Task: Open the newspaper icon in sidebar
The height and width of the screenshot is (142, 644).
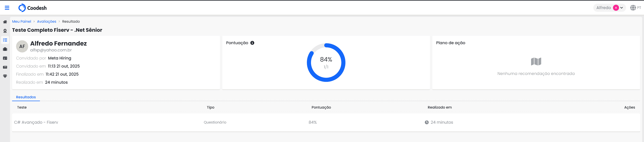Action: [5, 67]
